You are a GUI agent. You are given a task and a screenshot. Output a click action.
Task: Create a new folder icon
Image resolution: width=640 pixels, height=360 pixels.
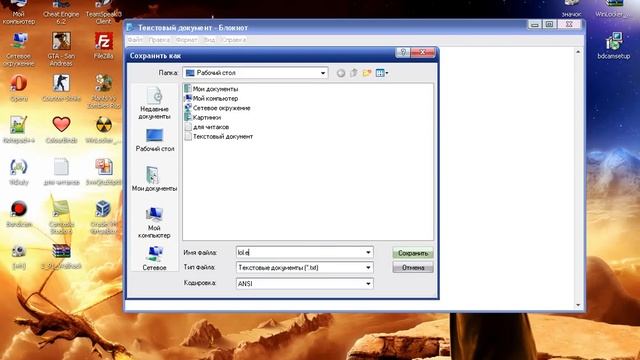pyautogui.click(x=367, y=73)
